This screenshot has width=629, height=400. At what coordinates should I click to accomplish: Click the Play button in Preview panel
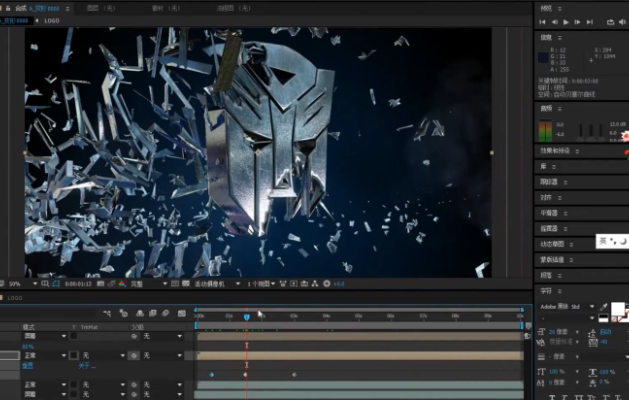tap(565, 21)
